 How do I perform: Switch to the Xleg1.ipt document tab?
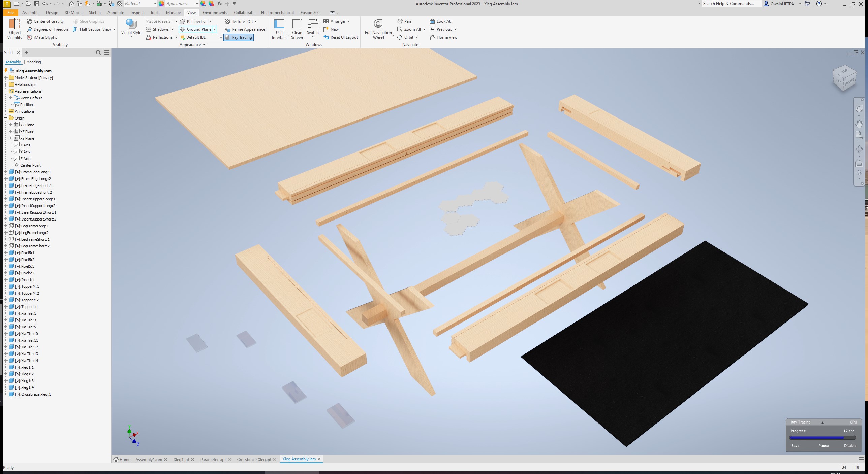tap(181, 459)
